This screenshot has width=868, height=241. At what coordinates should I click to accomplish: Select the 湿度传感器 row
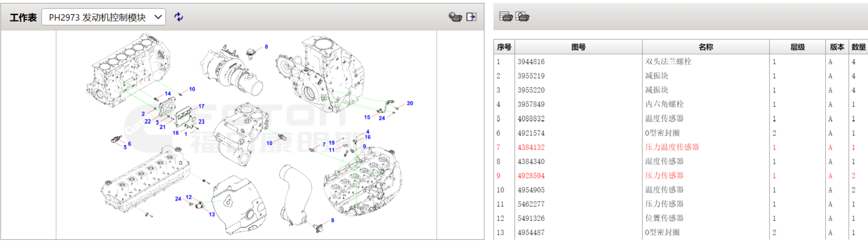click(664, 161)
